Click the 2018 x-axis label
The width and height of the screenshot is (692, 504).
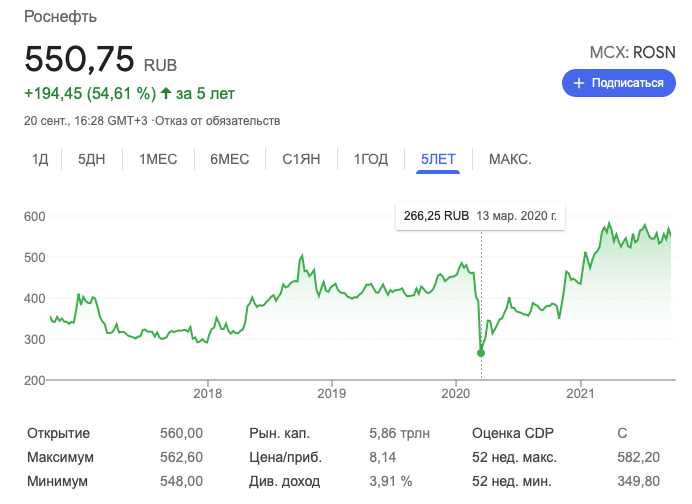coord(207,394)
